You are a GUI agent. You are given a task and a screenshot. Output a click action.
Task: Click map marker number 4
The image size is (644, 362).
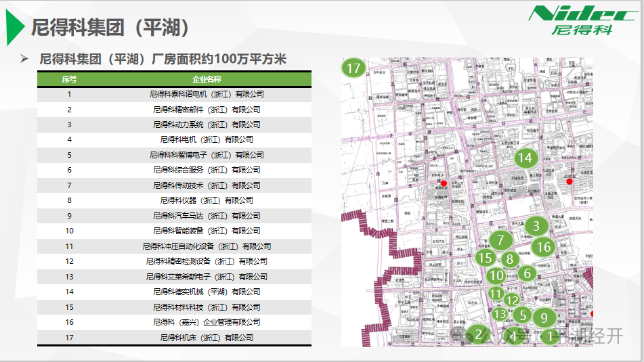pos(513,336)
